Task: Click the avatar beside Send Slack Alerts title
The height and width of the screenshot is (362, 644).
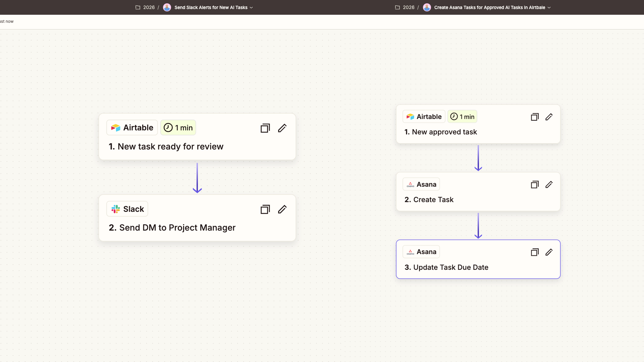Action: (167, 7)
